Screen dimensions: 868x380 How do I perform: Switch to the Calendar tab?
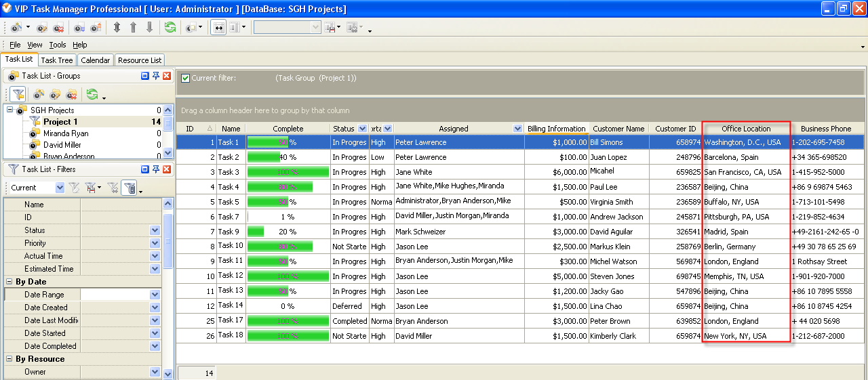tap(95, 60)
